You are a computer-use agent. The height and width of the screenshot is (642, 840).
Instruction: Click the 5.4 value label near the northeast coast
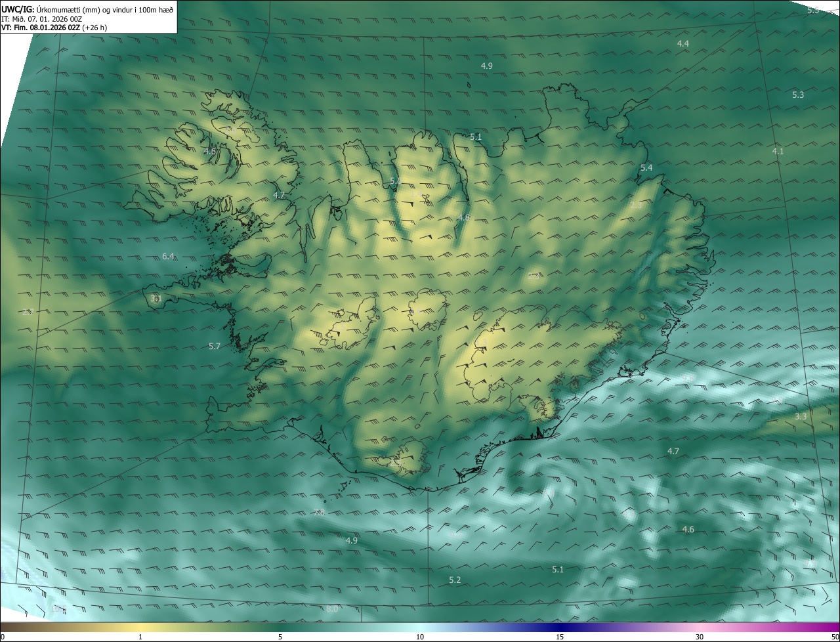[x=646, y=168]
